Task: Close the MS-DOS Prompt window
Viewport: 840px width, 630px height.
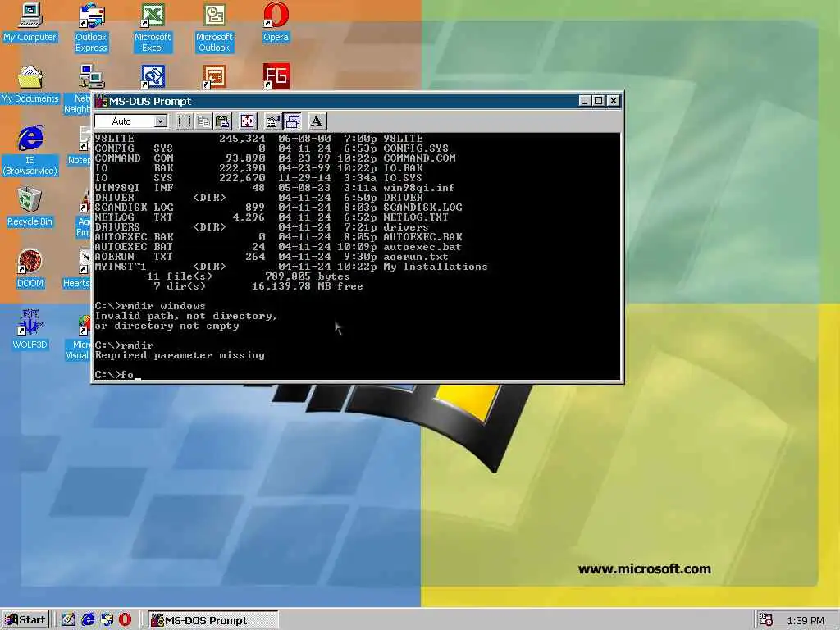Action: (614, 101)
